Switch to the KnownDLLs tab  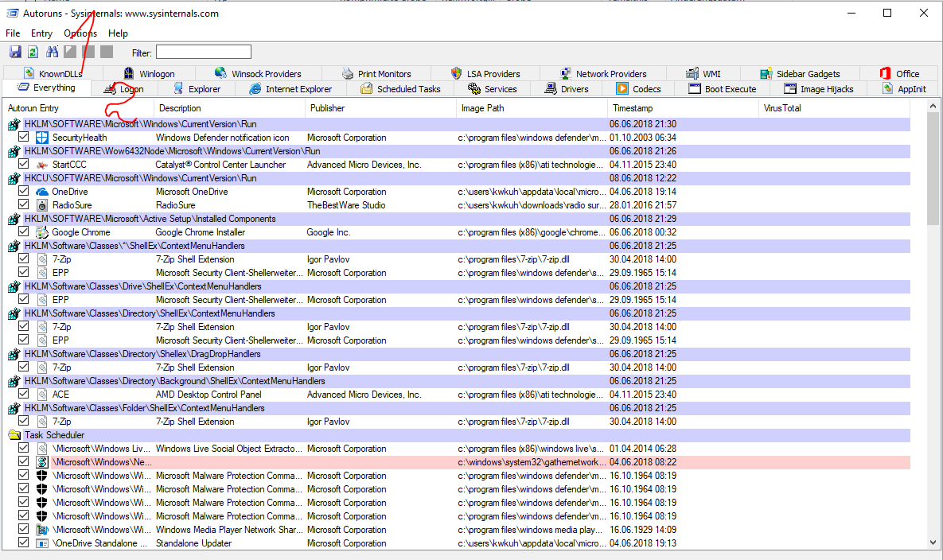coord(53,74)
